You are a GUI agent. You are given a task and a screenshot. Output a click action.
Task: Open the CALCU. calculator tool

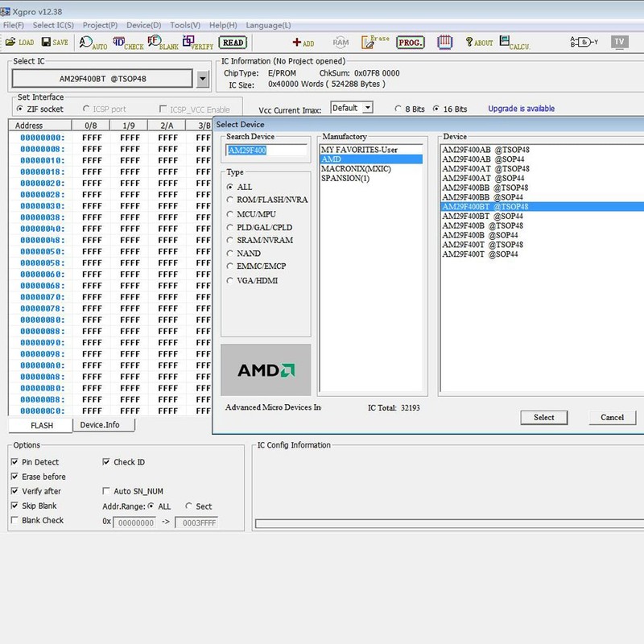pyautogui.click(x=514, y=43)
